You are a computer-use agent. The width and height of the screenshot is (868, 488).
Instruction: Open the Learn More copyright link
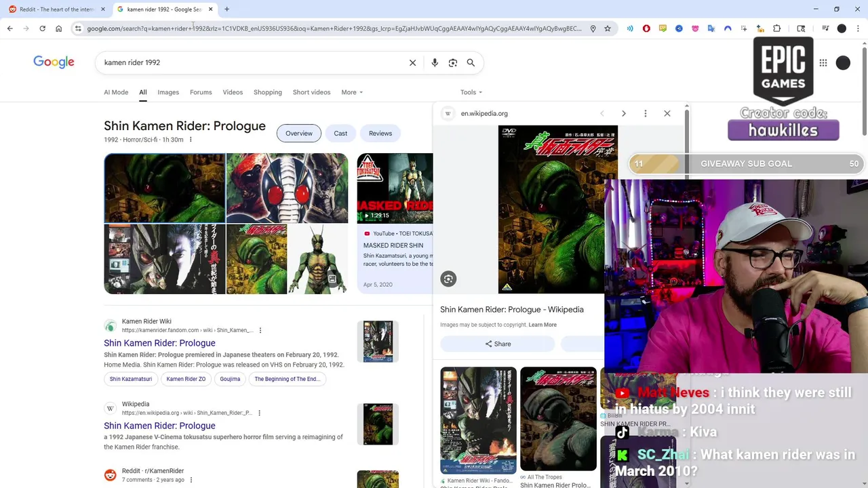coord(542,325)
